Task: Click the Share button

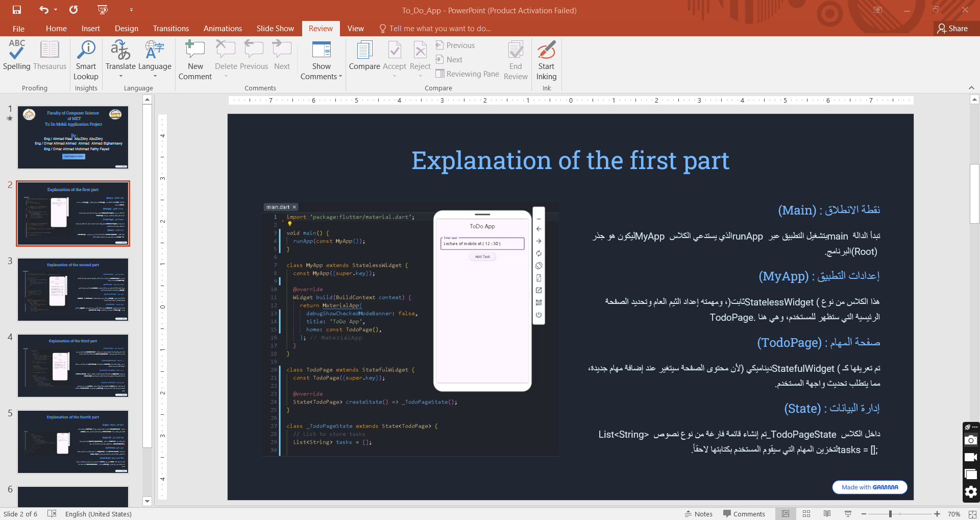Action: 952,29
